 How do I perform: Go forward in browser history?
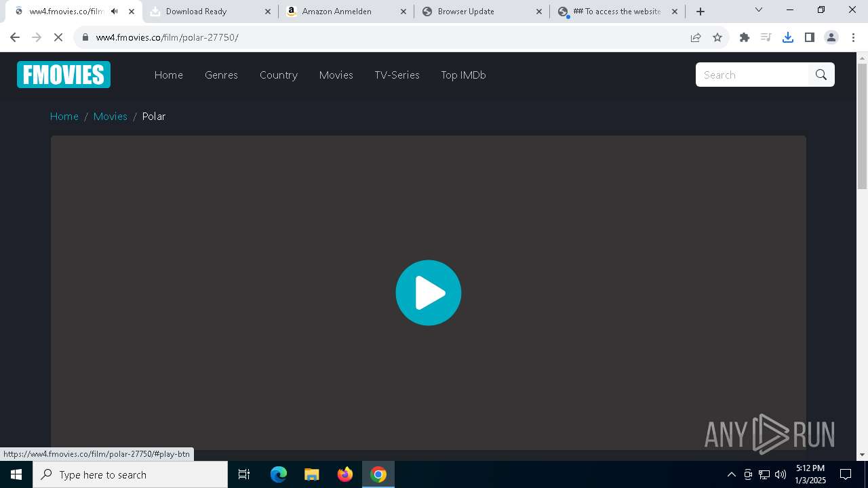(x=37, y=37)
